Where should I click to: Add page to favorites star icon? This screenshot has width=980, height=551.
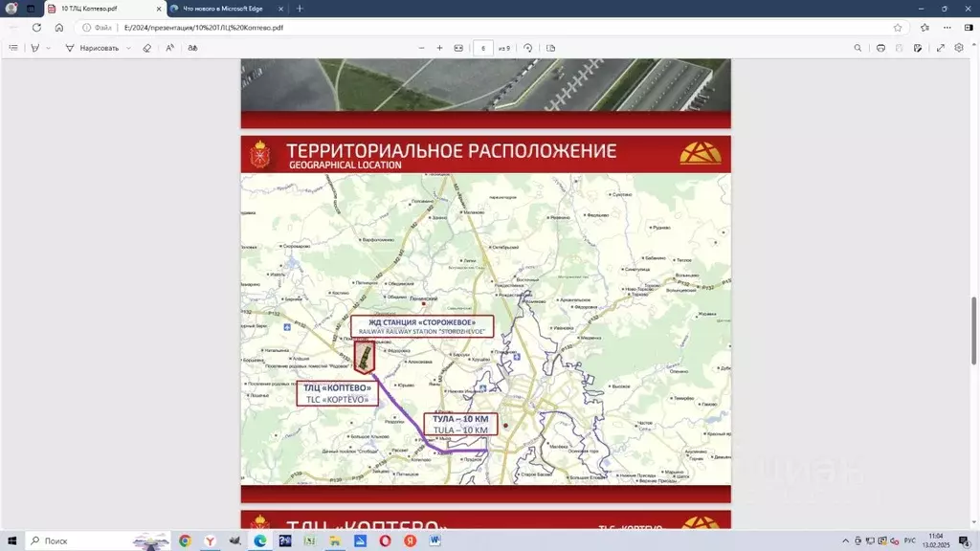coord(898,28)
